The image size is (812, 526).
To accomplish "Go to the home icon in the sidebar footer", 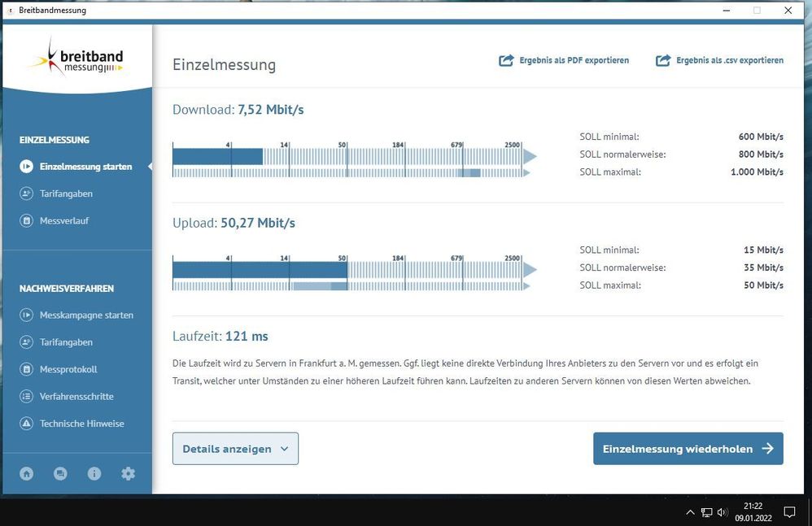I will pyautogui.click(x=26, y=473).
